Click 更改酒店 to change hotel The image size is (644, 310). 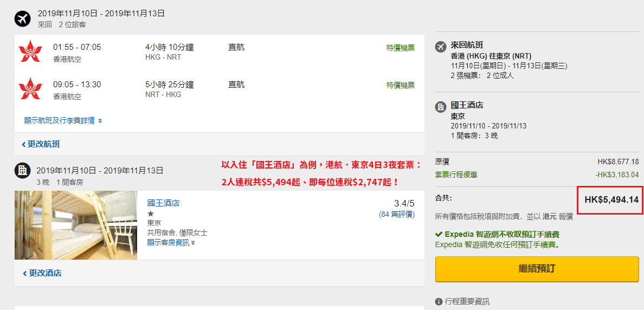[x=42, y=273]
